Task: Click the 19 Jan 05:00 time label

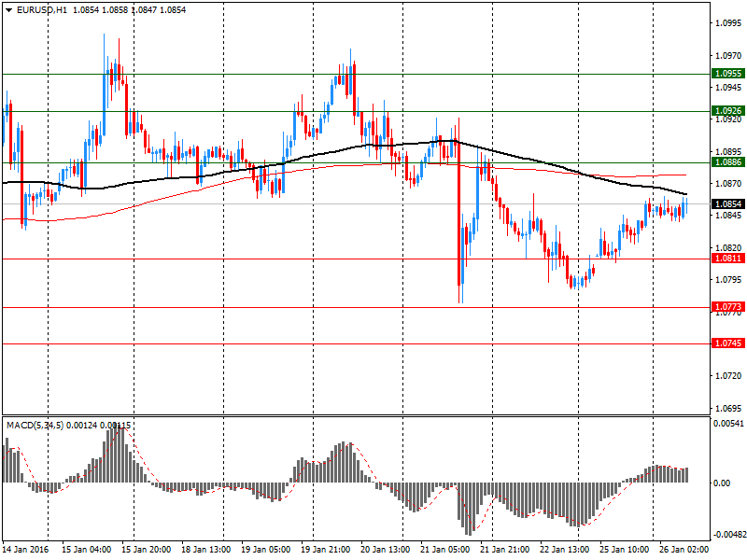Action: 266,549
